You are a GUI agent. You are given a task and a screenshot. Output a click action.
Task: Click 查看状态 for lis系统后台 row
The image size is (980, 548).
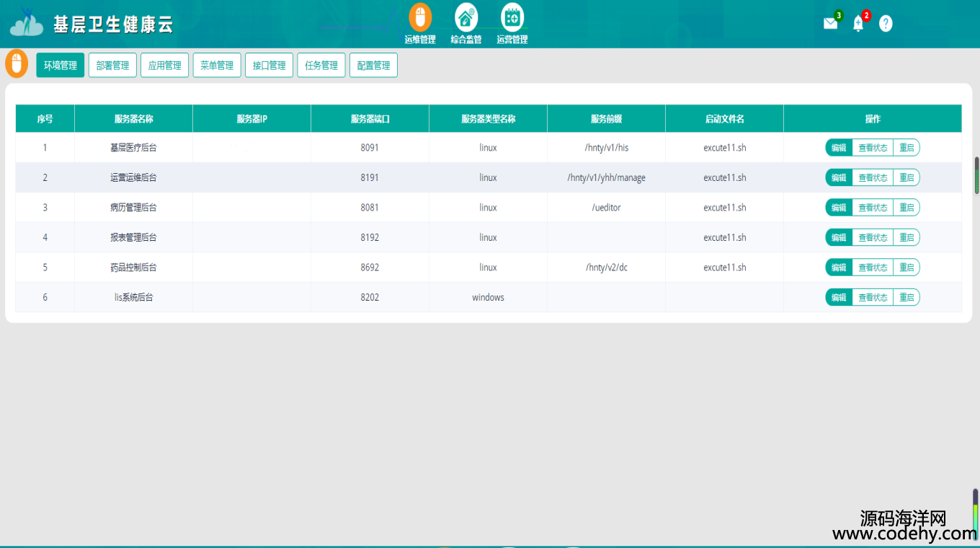tap(873, 297)
